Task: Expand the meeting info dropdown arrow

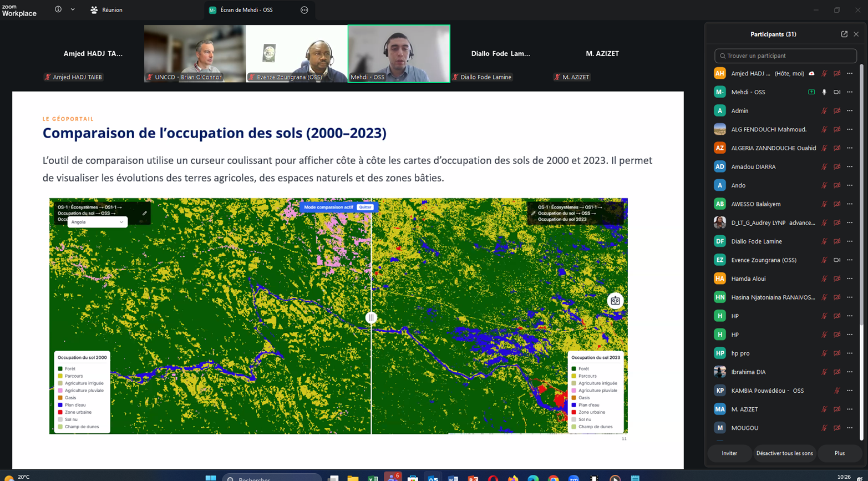Action: point(73,9)
